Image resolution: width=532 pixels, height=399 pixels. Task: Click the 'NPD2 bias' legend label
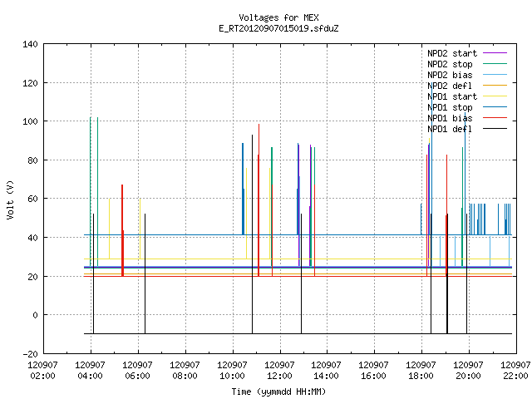450,75
